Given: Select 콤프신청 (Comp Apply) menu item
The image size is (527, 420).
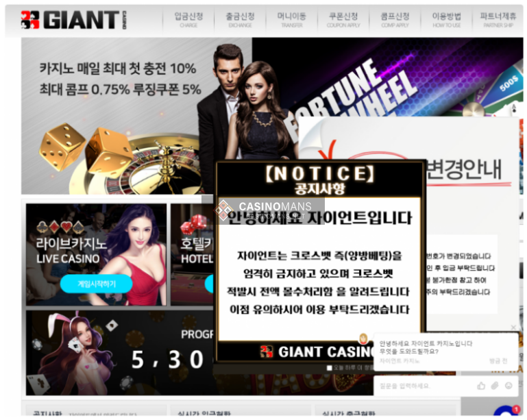Looking at the screenshot, I should pyautogui.click(x=395, y=20).
